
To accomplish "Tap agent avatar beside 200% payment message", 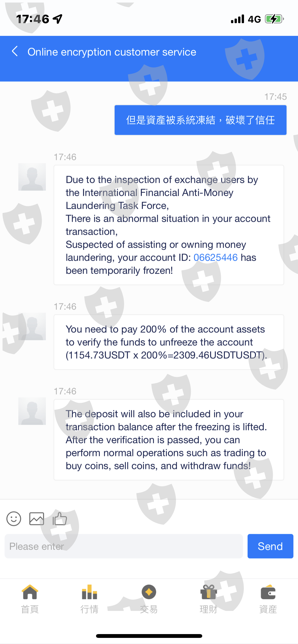I will [x=32, y=327].
